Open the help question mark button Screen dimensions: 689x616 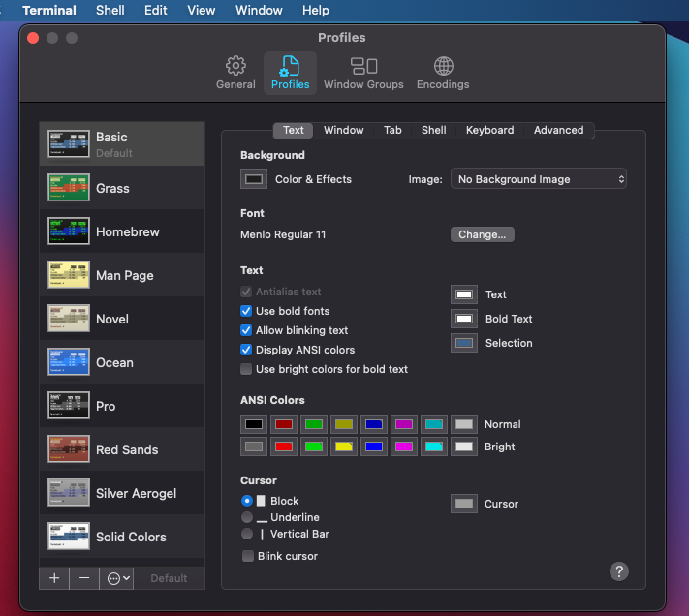click(x=619, y=571)
